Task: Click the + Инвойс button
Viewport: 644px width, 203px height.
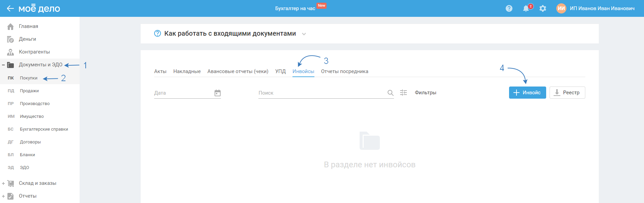Action: [527, 93]
